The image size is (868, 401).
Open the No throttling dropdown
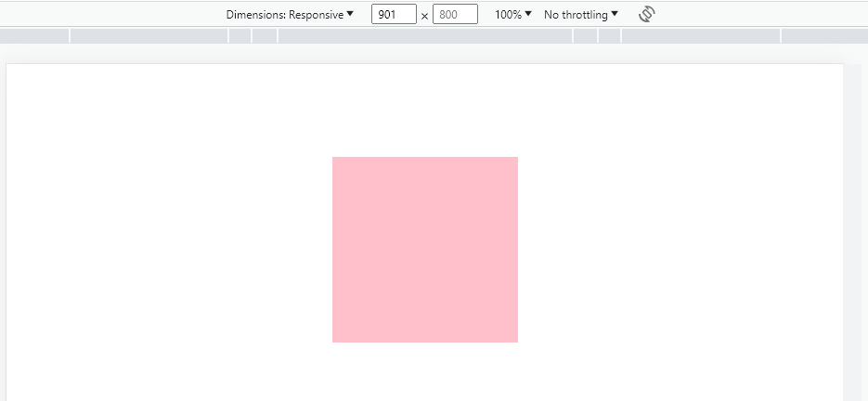point(581,15)
